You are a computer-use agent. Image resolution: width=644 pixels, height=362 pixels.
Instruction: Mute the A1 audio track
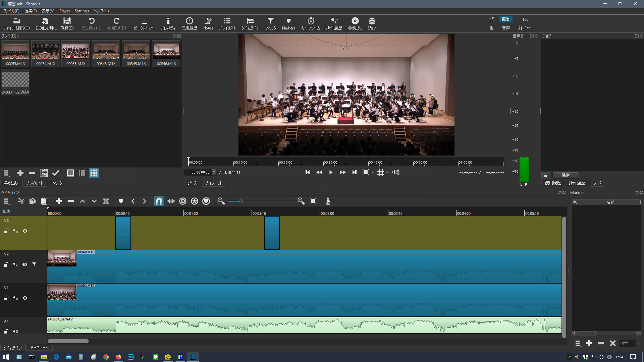[x=15, y=331]
